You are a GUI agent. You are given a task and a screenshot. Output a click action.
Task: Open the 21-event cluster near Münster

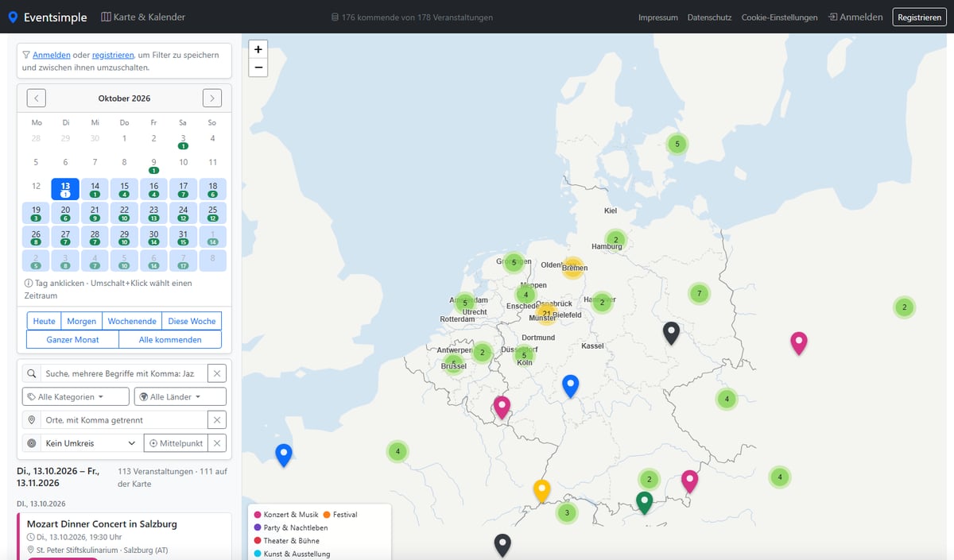point(545,313)
